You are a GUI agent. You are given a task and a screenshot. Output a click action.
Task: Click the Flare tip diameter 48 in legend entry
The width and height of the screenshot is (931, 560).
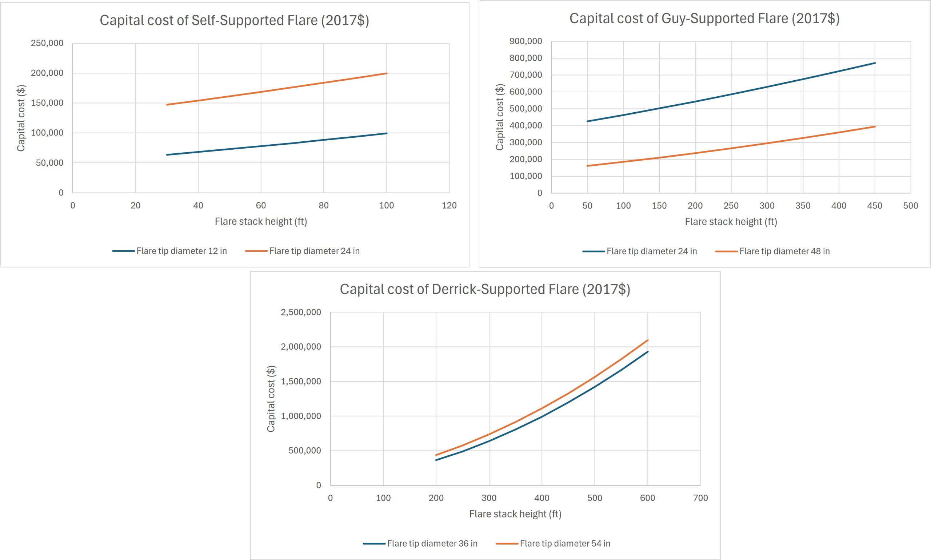[x=772, y=251]
